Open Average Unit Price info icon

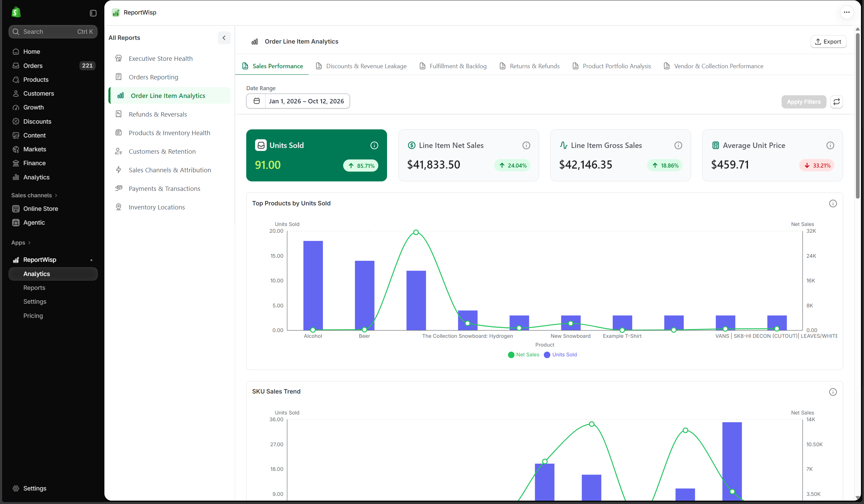click(830, 145)
